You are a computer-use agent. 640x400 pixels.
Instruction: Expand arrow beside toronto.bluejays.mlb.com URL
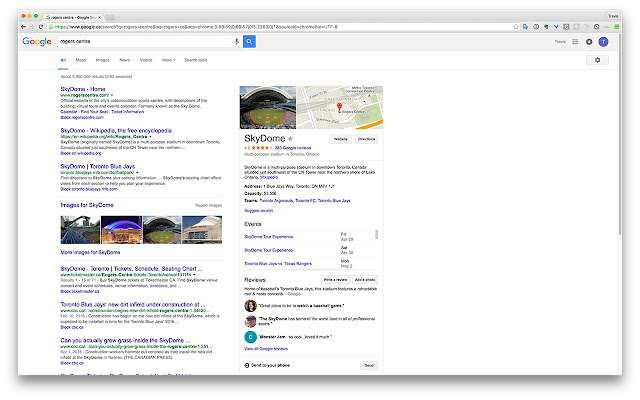[137, 172]
